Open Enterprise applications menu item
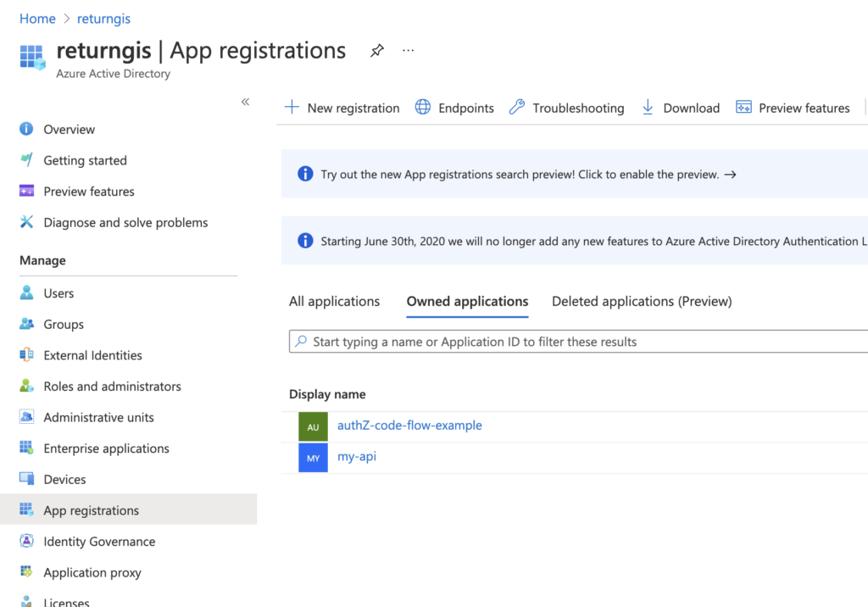Screen dimensions: 868x607 point(106,448)
